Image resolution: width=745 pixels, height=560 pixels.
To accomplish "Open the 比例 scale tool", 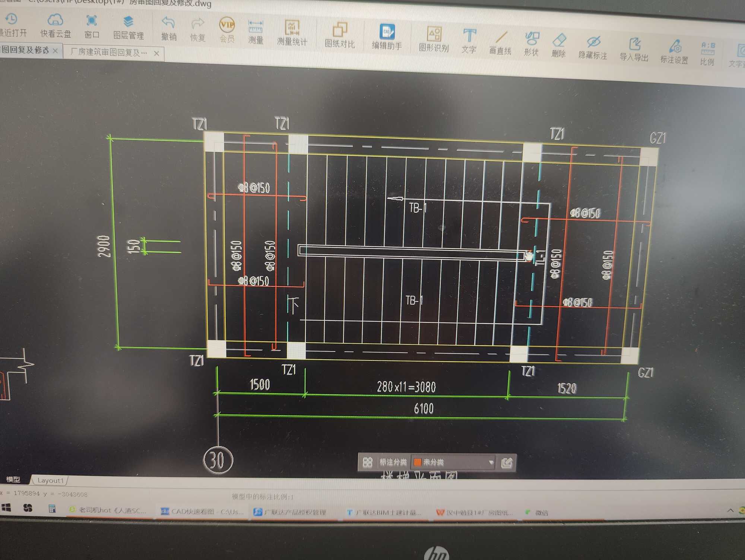I will 707,54.
